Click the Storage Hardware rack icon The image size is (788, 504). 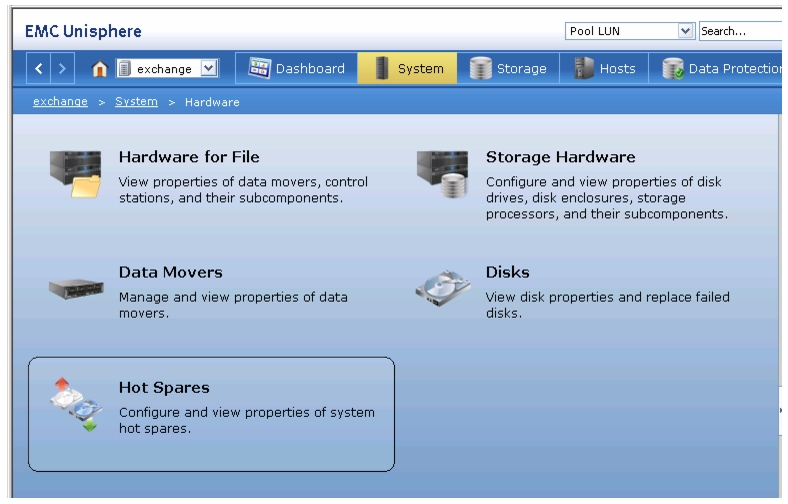tap(442, 174)
